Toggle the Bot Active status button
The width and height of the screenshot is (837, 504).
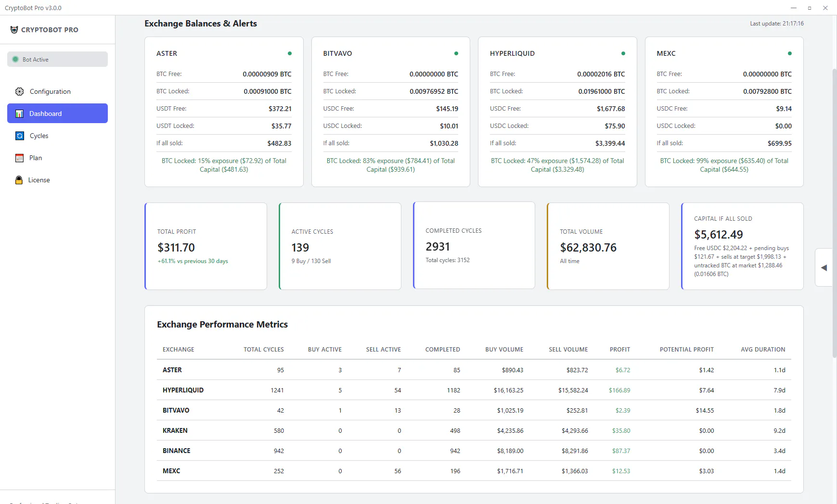pyautogui.click(x=57, y=59)
